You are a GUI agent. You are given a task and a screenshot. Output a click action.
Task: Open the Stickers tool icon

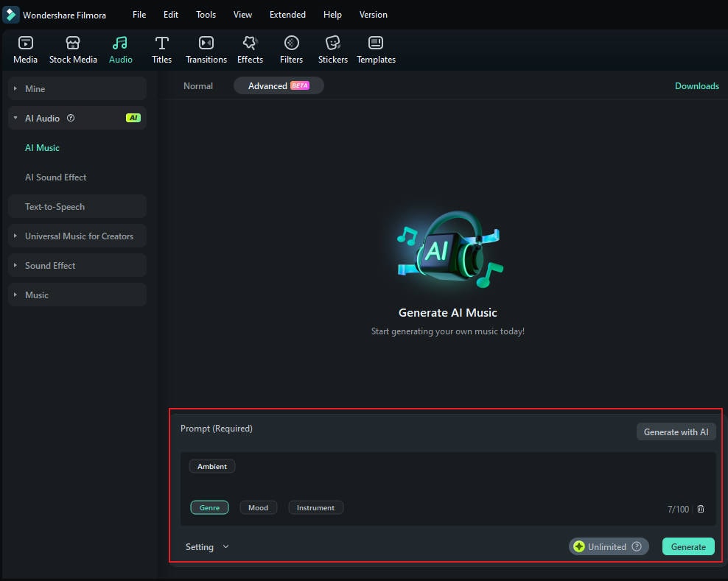point(333,43)
